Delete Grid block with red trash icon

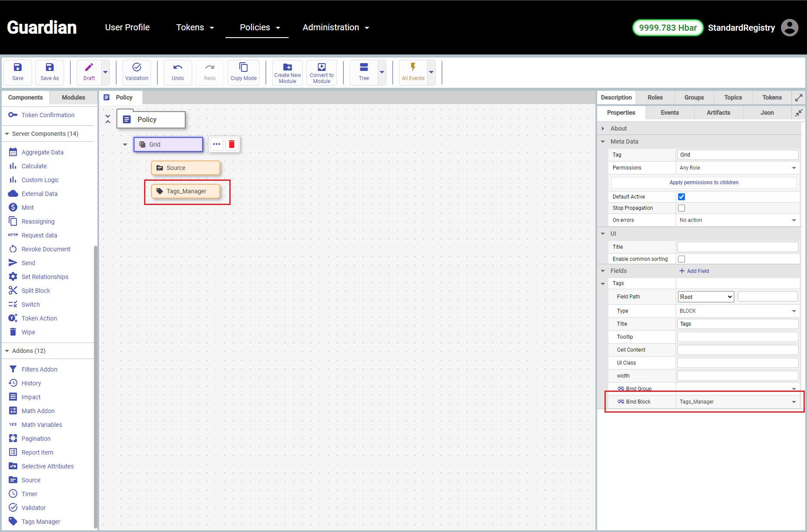(x=232, y=144)
